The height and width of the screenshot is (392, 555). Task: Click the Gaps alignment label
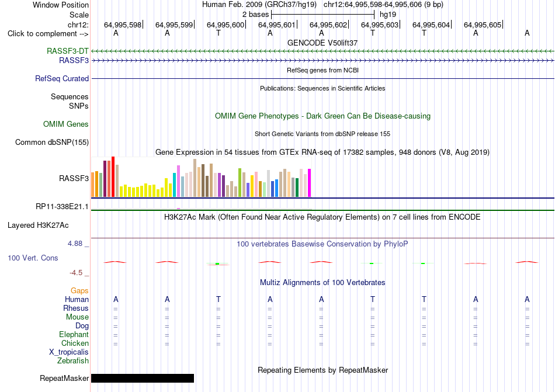tap(79, 290)
